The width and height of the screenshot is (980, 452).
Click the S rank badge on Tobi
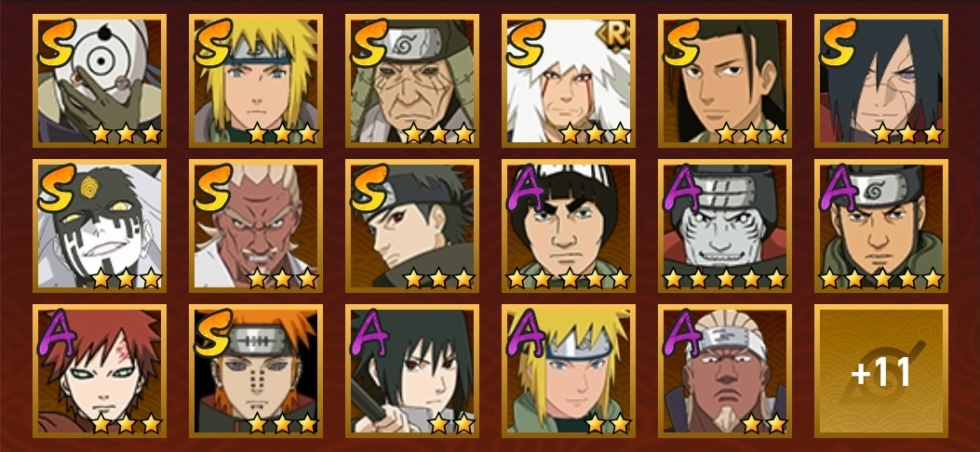56,42
